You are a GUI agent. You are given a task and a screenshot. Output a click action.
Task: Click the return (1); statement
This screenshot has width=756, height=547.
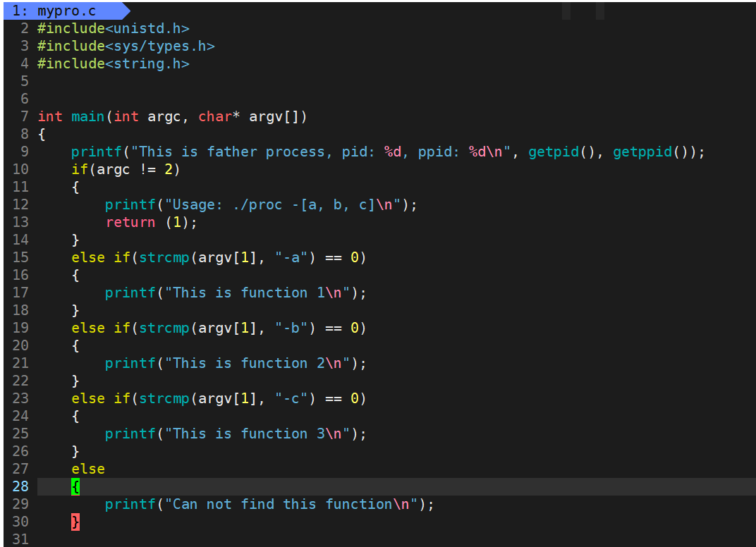[152, 222]
